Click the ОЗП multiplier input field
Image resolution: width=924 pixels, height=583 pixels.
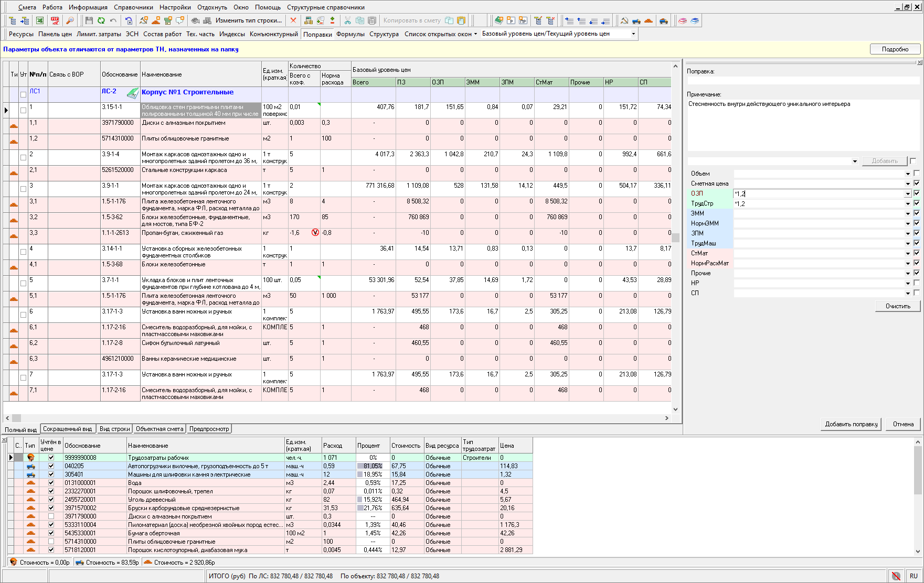click(819, 193)
